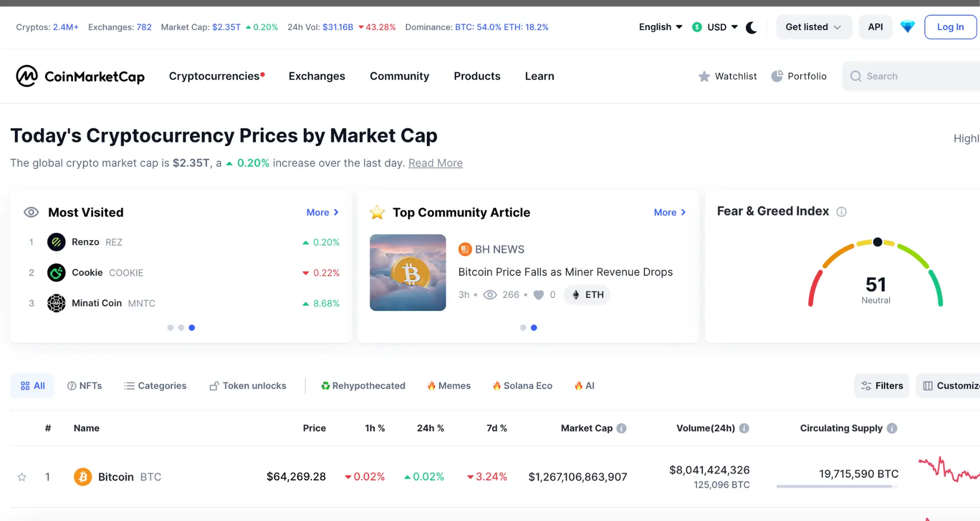The width and height of the screenshot is (980, 521).
Task: Expand the Get listed dropdown
Action: [814, 27]
